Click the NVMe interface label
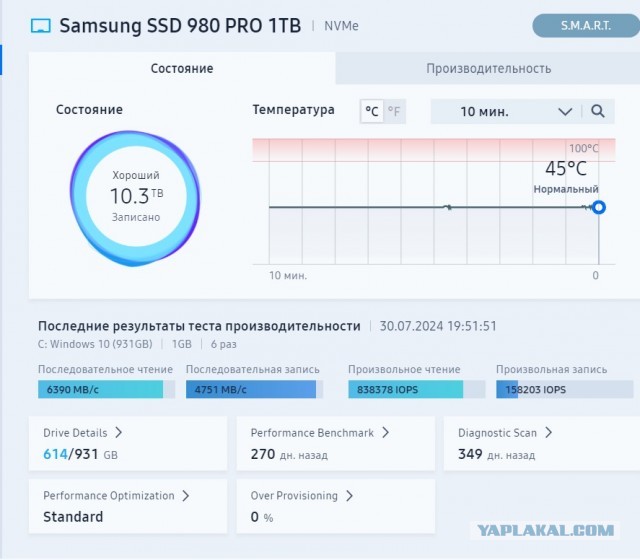This screenshot has height=560, width=640. click(341, 26)
